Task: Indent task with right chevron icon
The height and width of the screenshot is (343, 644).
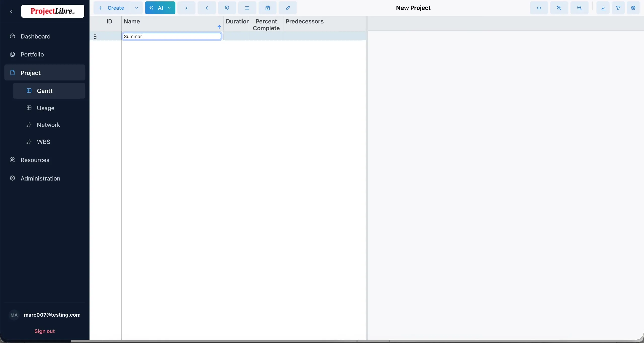Action: pyautogui.click(x=186, y=8)
